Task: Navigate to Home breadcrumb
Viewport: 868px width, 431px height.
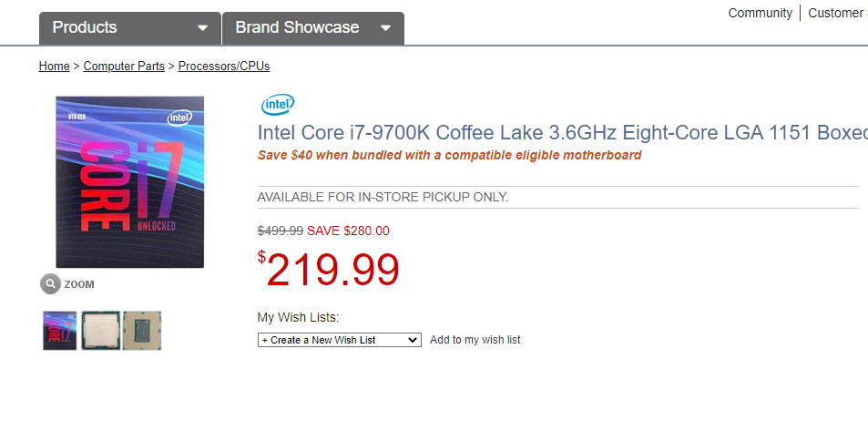Action: (54, 67)
